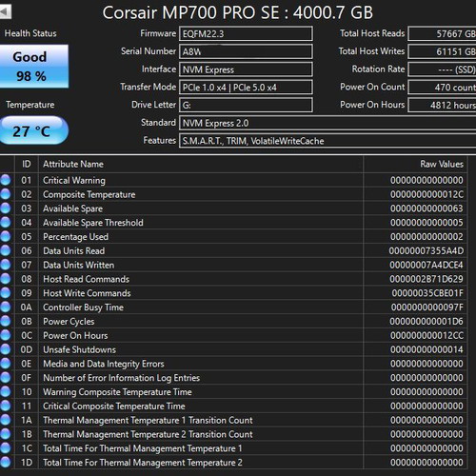Click the status icon for Error Information Log Entries
This screenshot has height=476, width=476.
coord(5,378)
